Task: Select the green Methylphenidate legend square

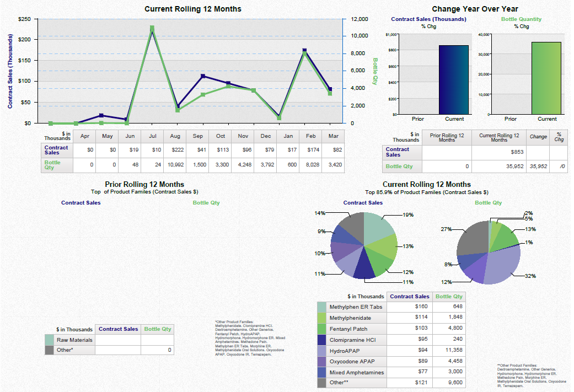Action: point(322,318)
